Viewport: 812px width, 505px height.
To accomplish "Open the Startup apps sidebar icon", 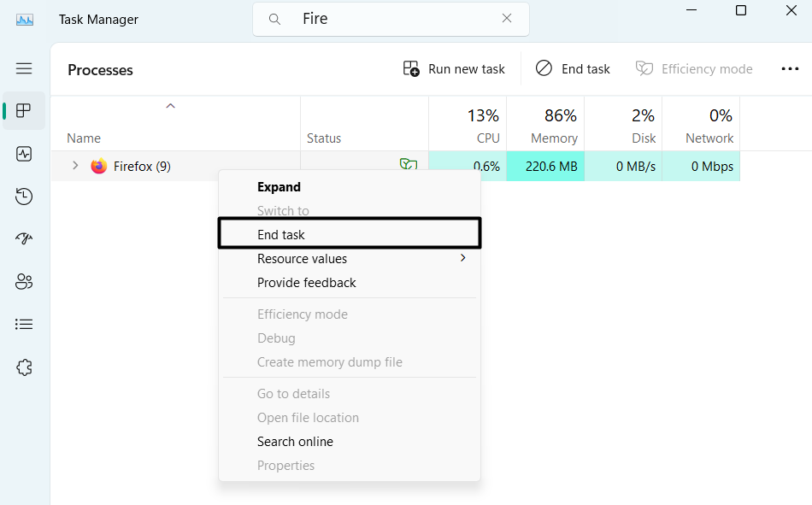I will pyautogui.click(x=24, y=238).
